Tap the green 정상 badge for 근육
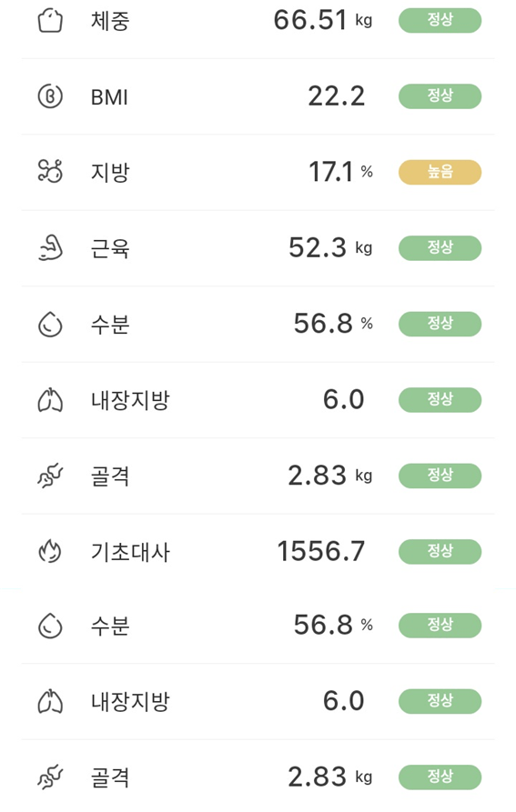516x812 pixels. (440, 248)
